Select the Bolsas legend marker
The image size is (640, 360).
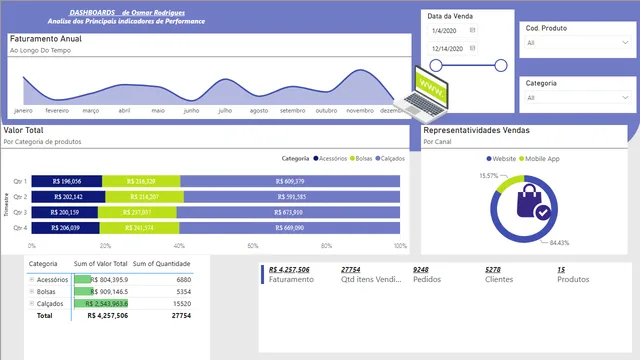352,158
